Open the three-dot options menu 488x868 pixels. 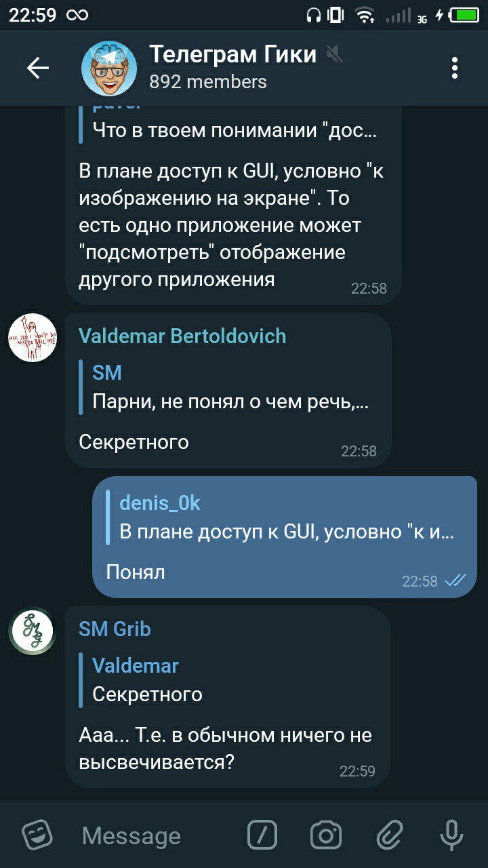(x=454, y=68)
